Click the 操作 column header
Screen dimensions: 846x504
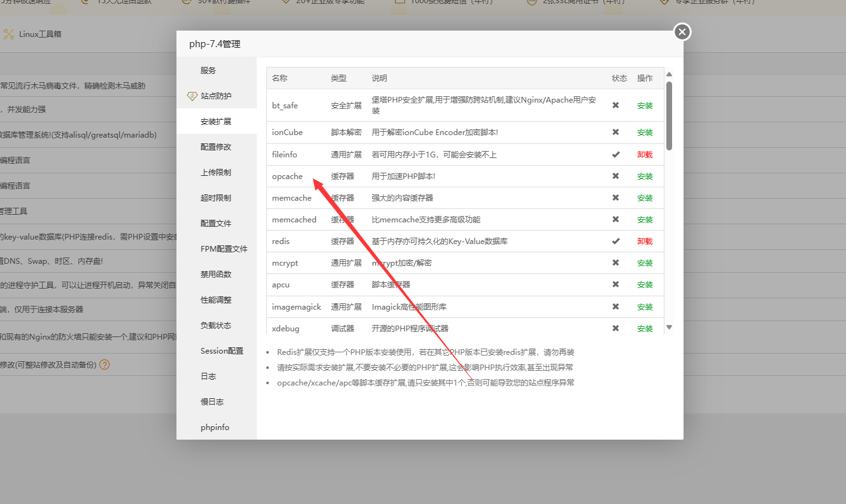click(645, 78)
